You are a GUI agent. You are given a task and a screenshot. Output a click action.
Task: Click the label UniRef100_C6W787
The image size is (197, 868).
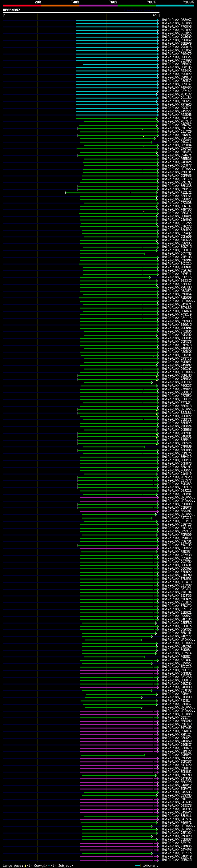(x=177, y=125)
